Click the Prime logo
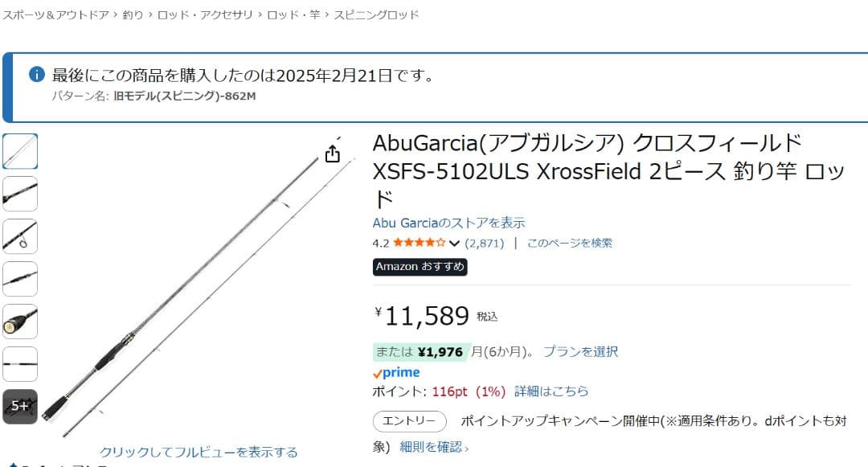868x467 pixels. coord(395,372)
